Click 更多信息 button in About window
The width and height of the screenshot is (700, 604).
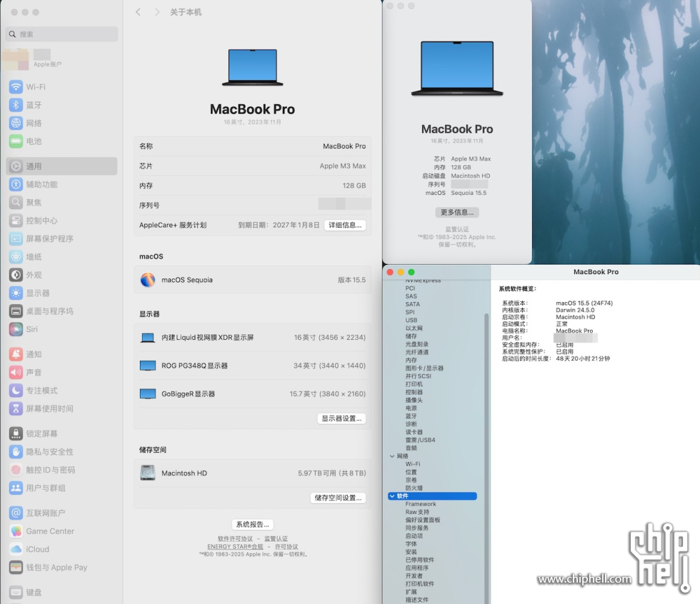coord(457,212)
